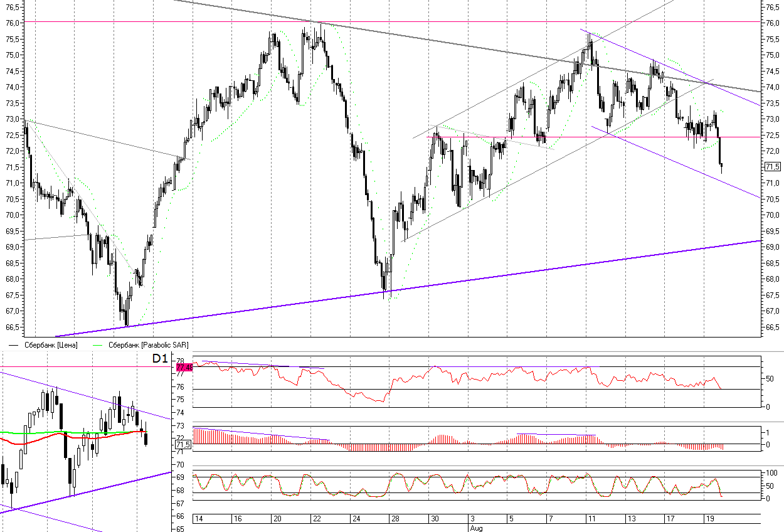Select the 71,5 current price tag on the right axis

pyautogui.click(x=773, y=166)
